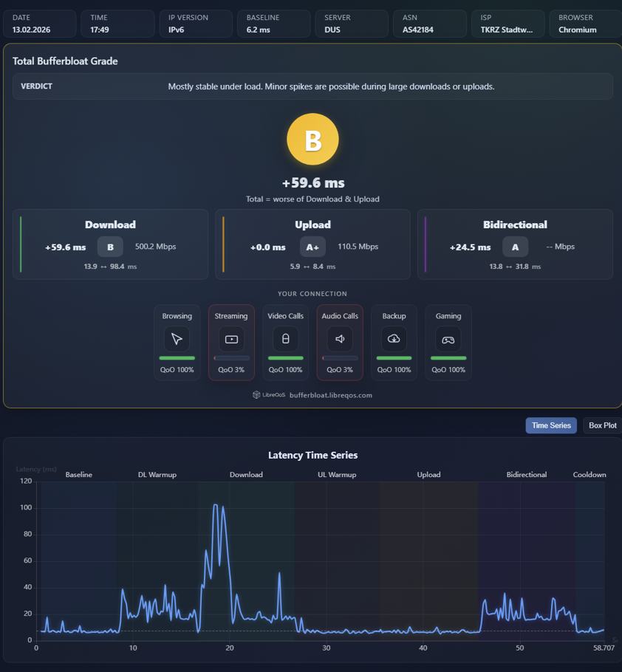Click the Bidirectional grade A badge
The width and height of the screenshot is (622, 672).
(x=516, y=247)
